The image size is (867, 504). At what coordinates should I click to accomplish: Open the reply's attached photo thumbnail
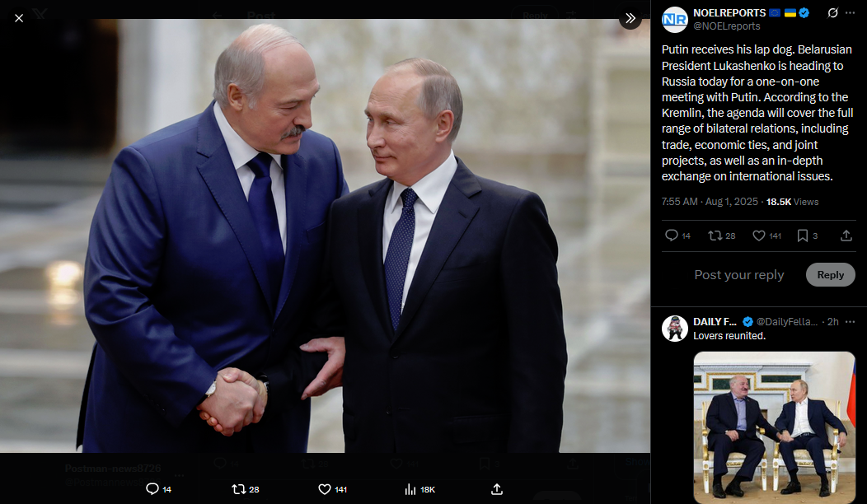pos(774,427)
